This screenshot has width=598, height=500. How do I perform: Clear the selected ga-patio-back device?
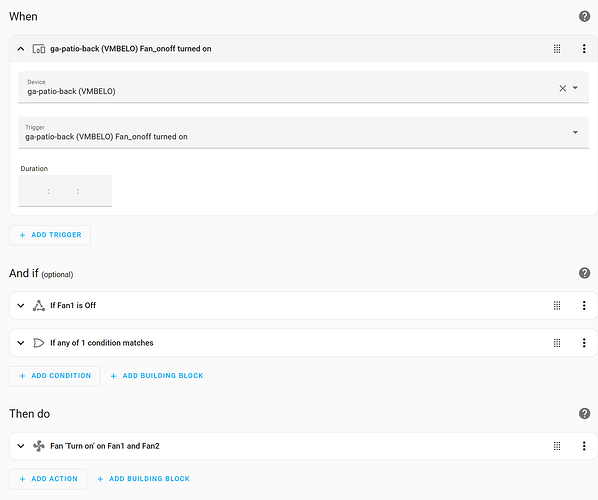tap(562, 88)
